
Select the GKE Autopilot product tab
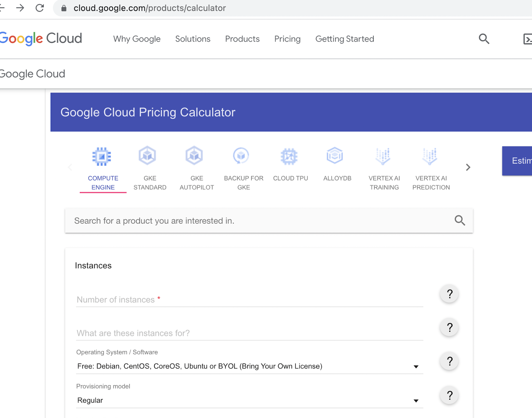(197, 169)
